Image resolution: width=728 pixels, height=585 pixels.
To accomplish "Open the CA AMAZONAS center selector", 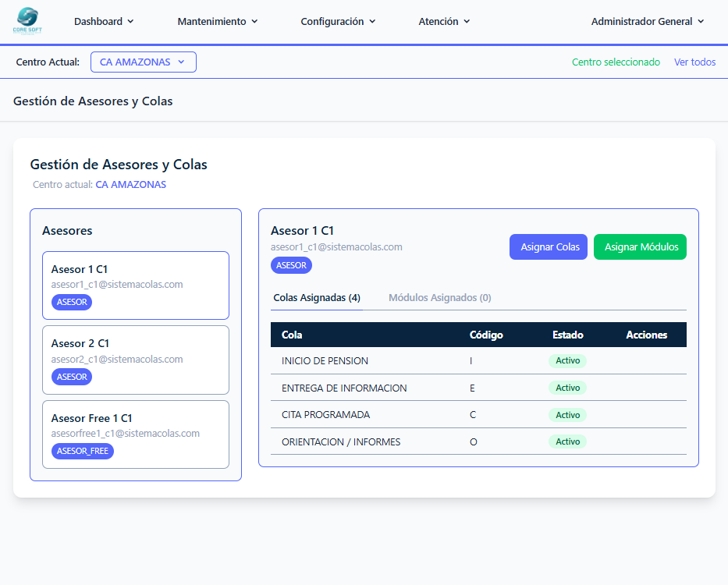I will 143,62.
